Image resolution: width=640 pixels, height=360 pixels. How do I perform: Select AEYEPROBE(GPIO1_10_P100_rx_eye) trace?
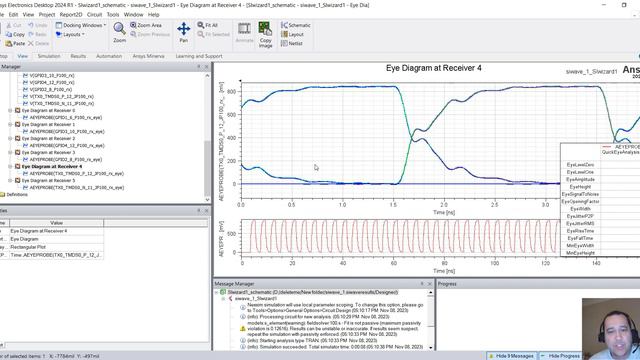[x=67, y=131]
